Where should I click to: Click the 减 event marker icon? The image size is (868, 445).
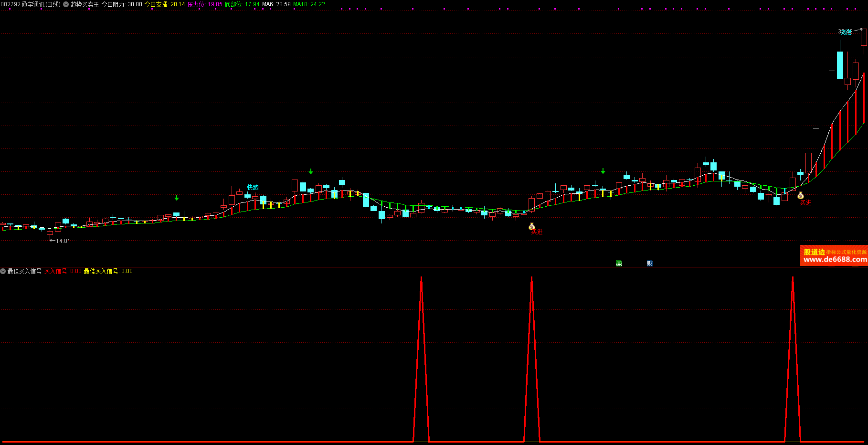619,263
